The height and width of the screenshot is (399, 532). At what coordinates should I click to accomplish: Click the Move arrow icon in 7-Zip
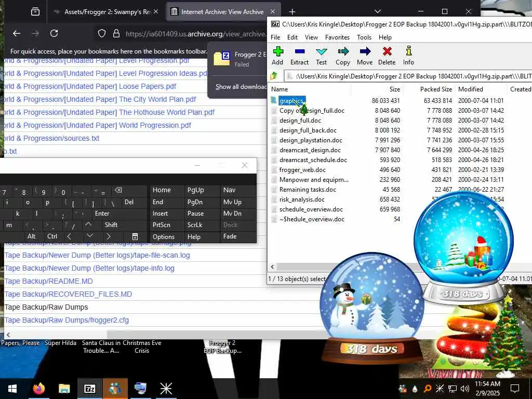pyautogui.click(x=365, y=56)
